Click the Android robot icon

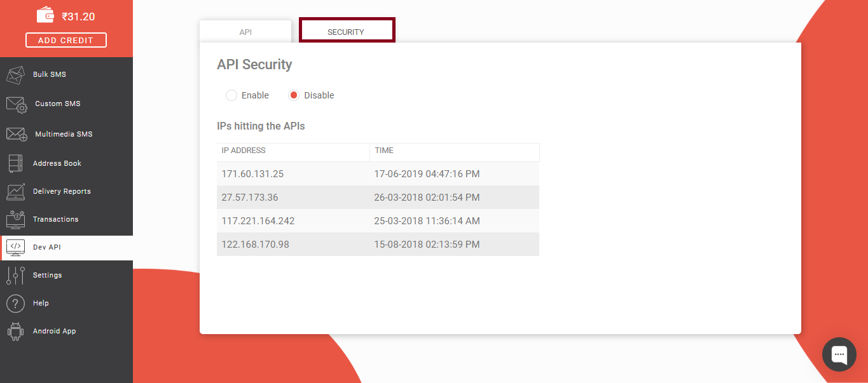tap(15, 331)
